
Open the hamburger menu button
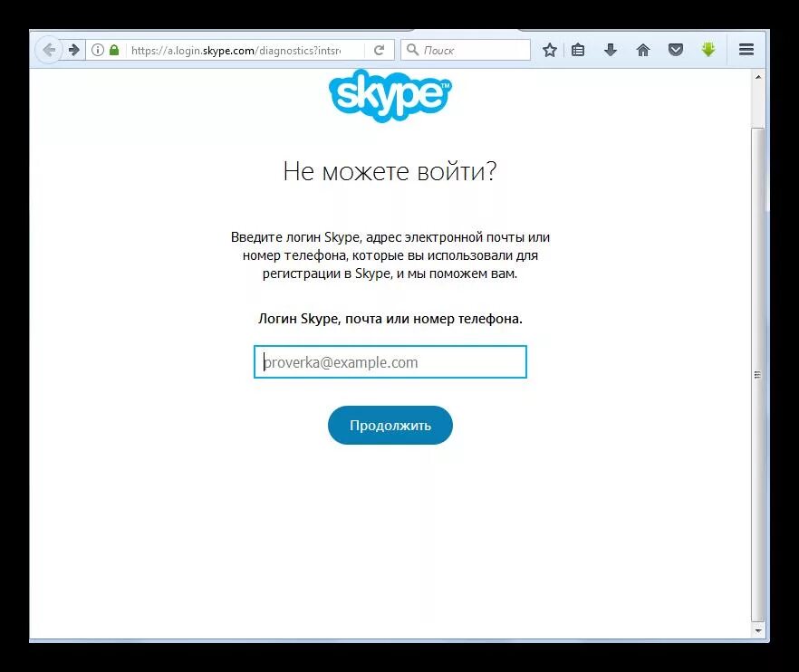click(x=746, y=50)
